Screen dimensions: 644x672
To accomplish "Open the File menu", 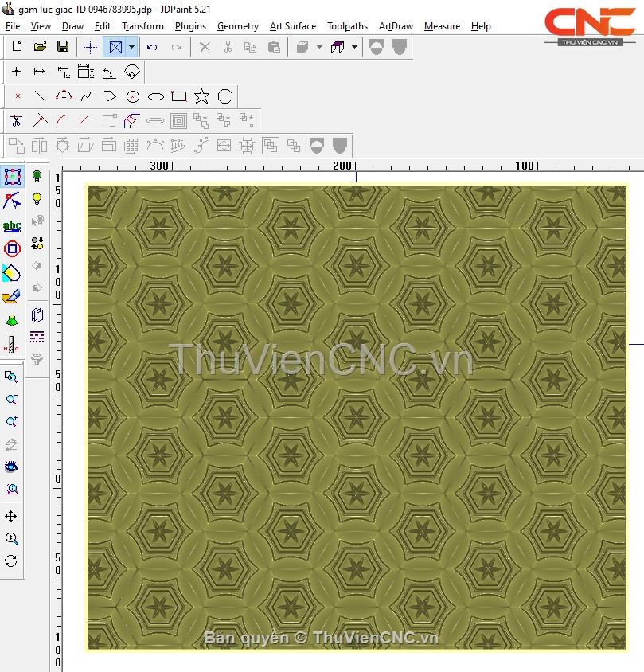I will 13,26.
